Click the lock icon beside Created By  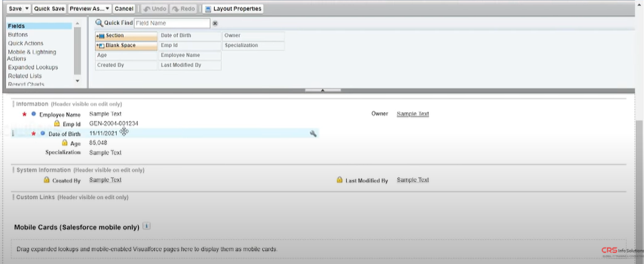(x=46, y=180)
